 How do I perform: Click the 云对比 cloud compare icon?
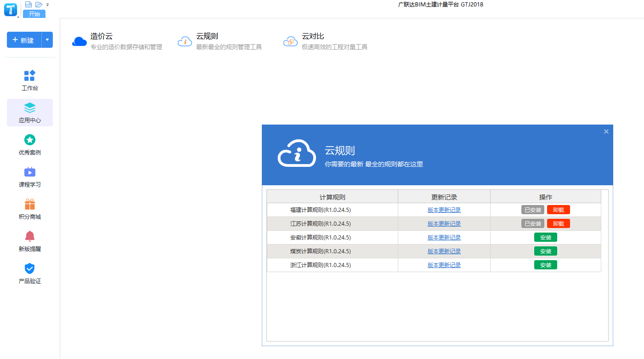coord(290,41)
